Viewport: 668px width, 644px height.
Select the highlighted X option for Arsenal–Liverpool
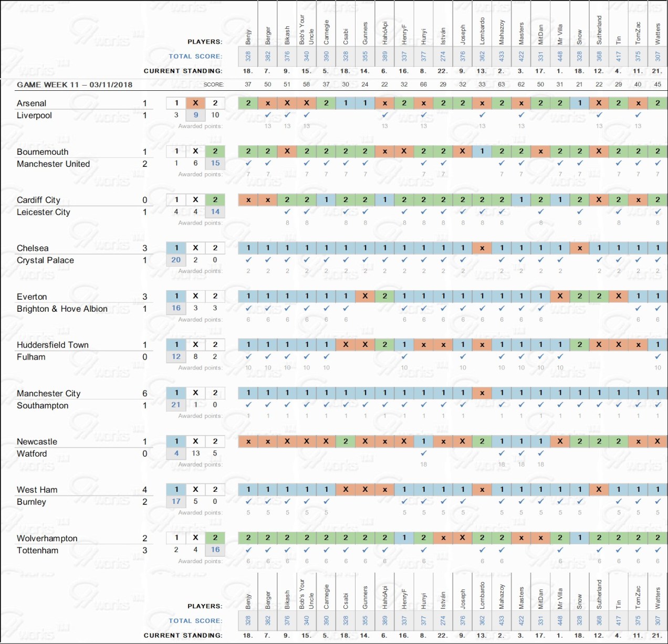click(x=195, y=103)
